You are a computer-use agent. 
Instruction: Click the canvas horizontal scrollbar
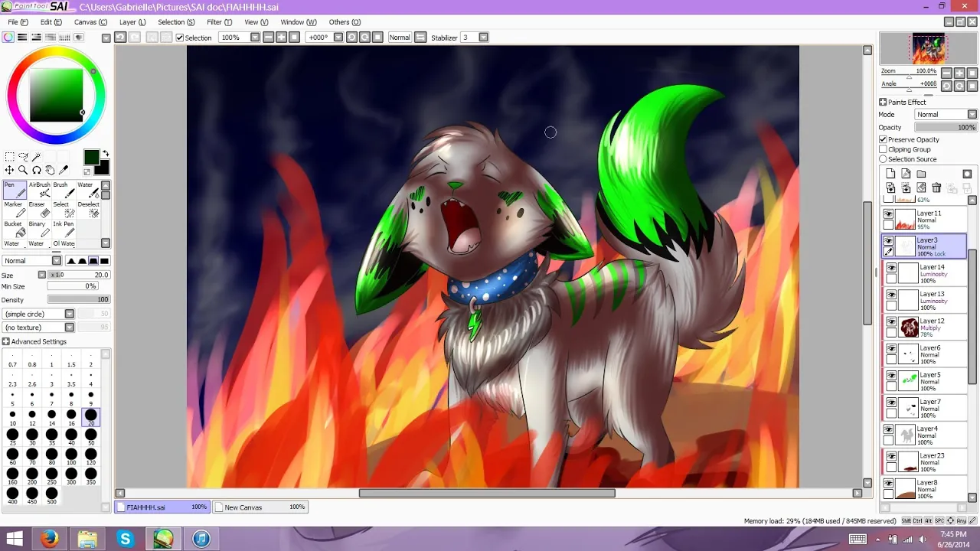487,493
